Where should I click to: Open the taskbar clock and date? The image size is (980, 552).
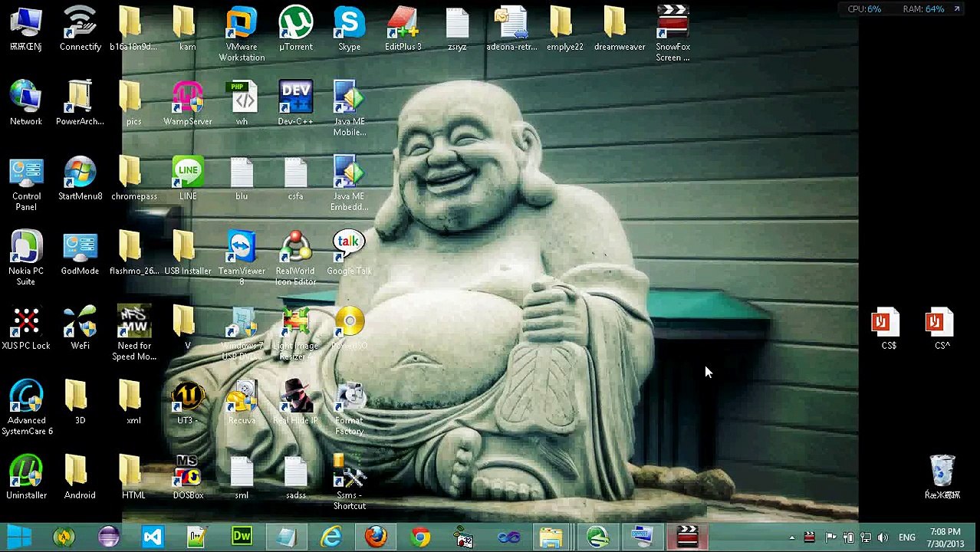coord(945,537)
